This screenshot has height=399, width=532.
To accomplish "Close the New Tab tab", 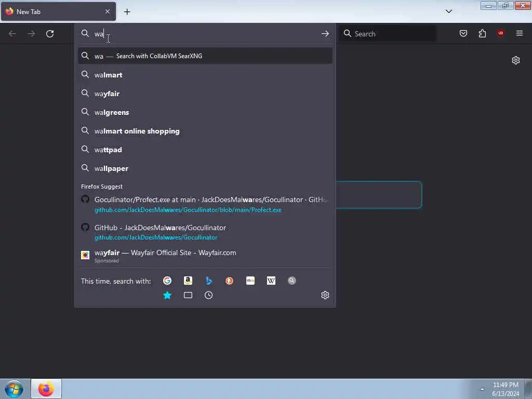I will [x=108, y=11].
